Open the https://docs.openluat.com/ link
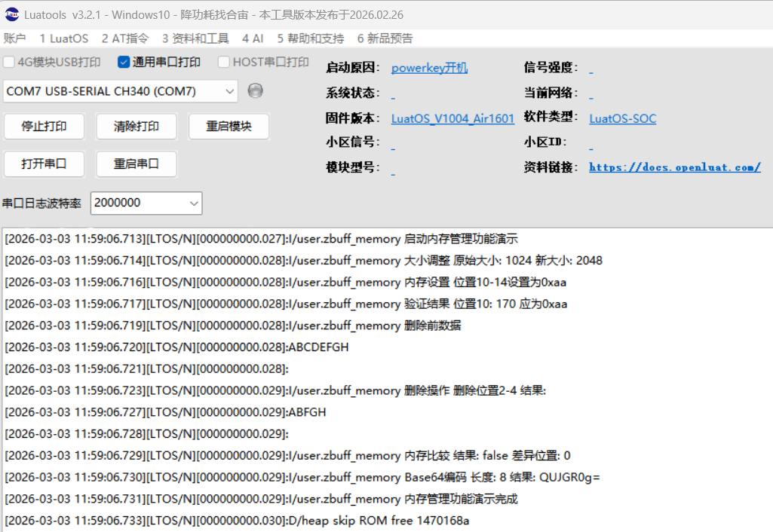This screenshot has width=773, height=532. point(675,167)
